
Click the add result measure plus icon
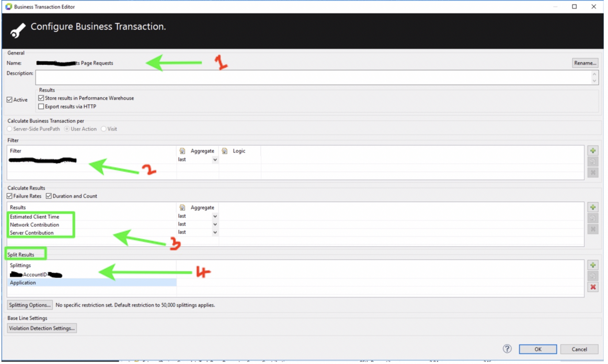[593, 207]
